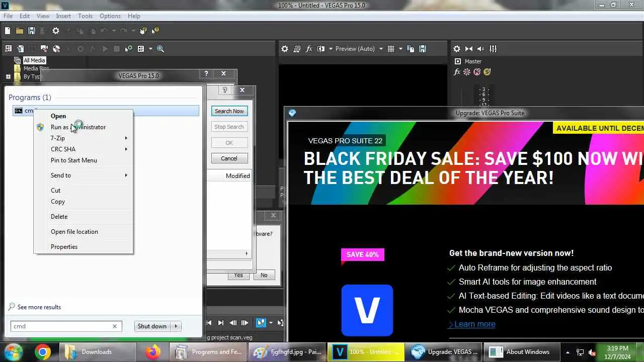Open the Tools menu
This screenshot has width=644, height=362.
pyautogui.click(x=85, y=16)
